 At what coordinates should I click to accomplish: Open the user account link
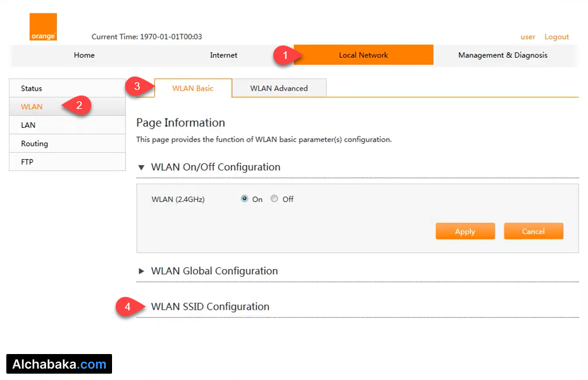click(x=528, y=37)
